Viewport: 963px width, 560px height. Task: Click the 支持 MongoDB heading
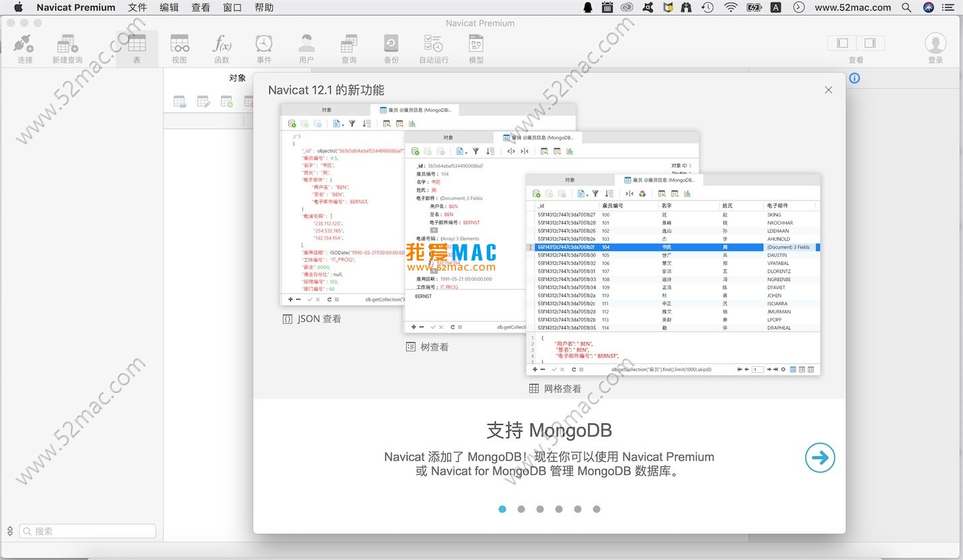point(549,430)
